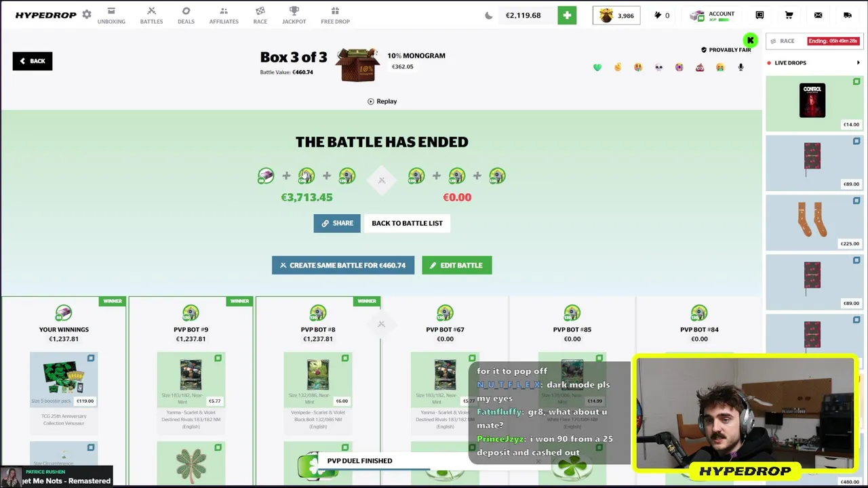Screen dimensions: 868x488
Task: Open settings gear next to HypeDrop logo
Action: click(87, 14)
